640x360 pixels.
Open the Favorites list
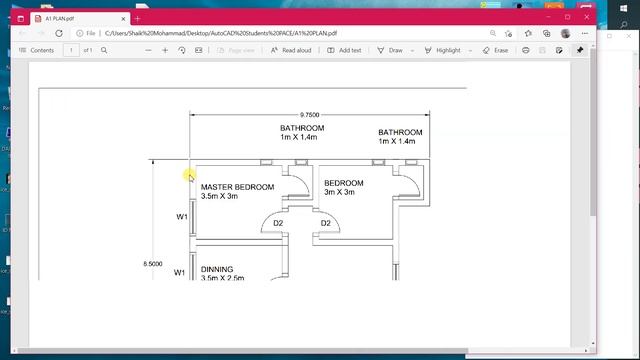tap(528, 33)
